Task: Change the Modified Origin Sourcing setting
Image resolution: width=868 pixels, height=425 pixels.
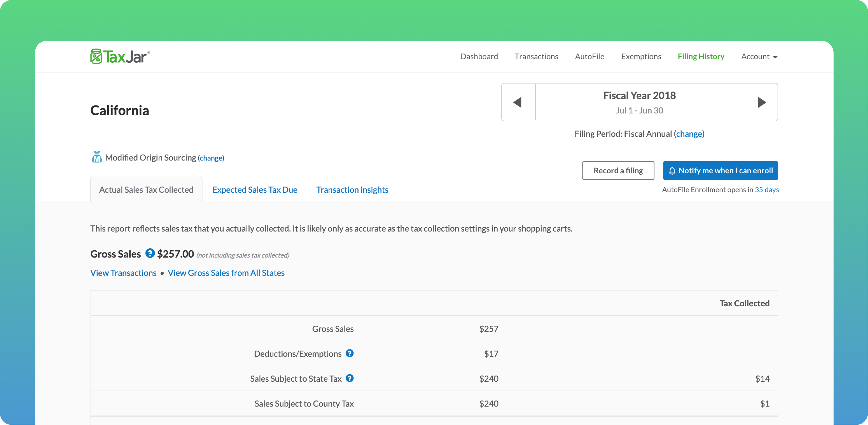Action: pyautogui.click(x=211, y=158)
